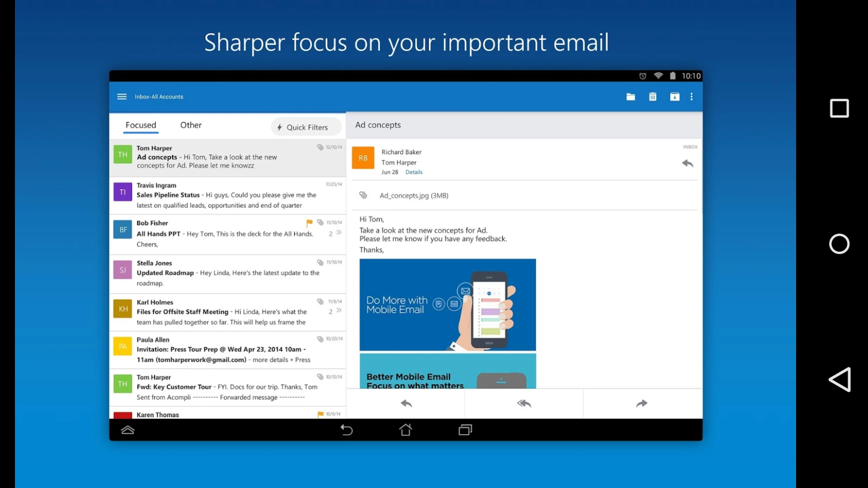Open the hamburger navigation menu

[122, 97]
